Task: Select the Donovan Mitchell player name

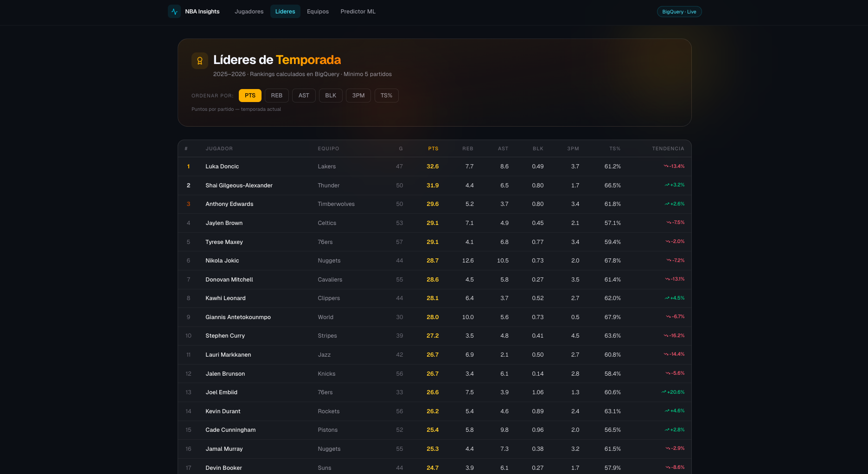Action: click(229, 280)
